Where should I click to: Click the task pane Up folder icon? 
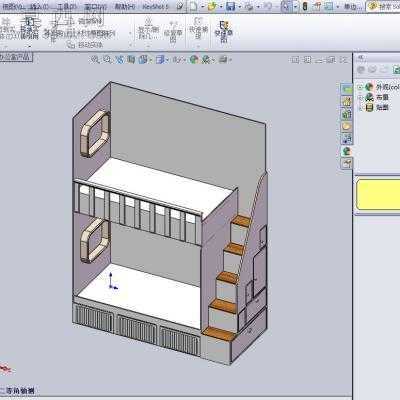click(x=384, y=69)
